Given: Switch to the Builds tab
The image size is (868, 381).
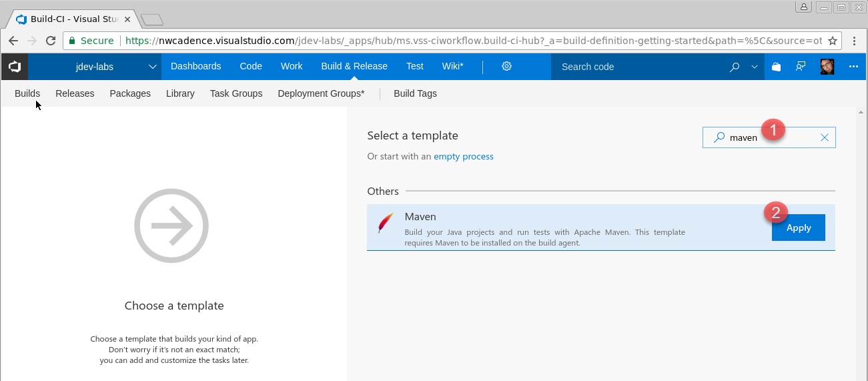Looking at the screenshot, I should pos(27,93).
